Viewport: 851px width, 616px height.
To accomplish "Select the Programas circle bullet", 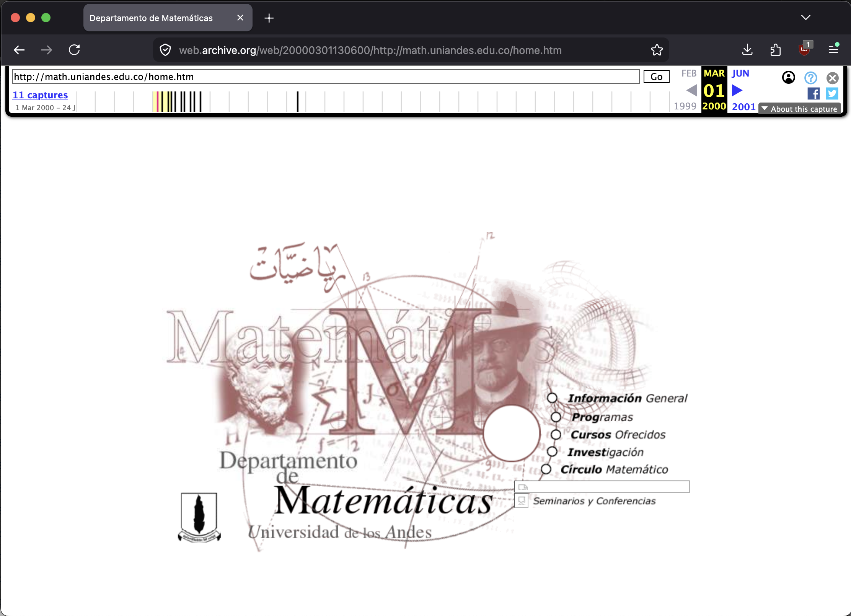I will point(556,417).
